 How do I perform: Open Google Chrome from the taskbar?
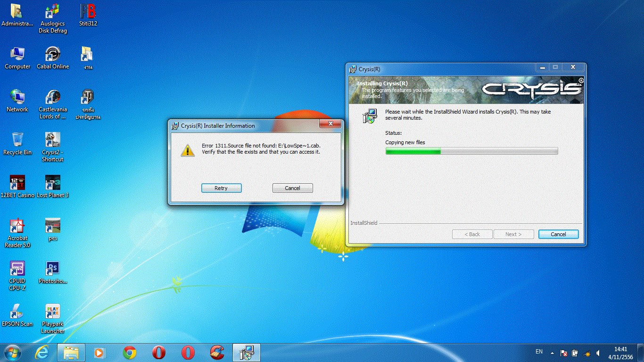pyautogui.click(x=130, y=352)
